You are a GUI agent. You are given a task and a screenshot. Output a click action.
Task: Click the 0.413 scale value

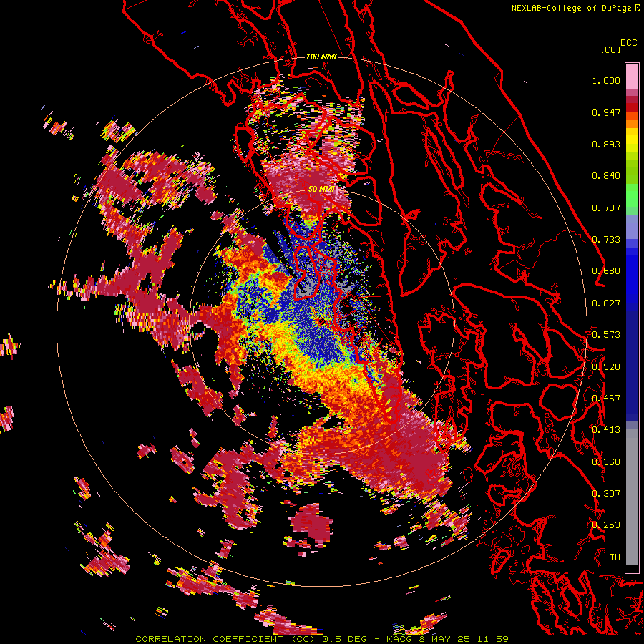click(x=606, y=430)
